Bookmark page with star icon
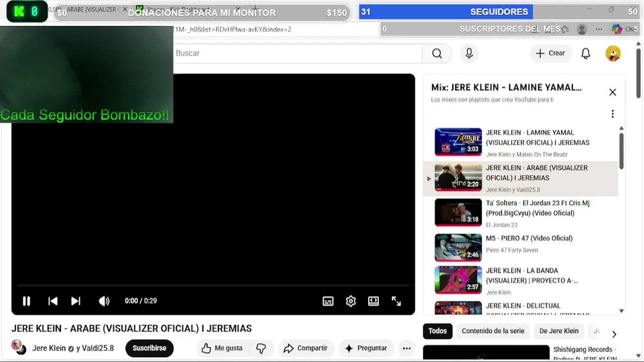 (565, 29)
